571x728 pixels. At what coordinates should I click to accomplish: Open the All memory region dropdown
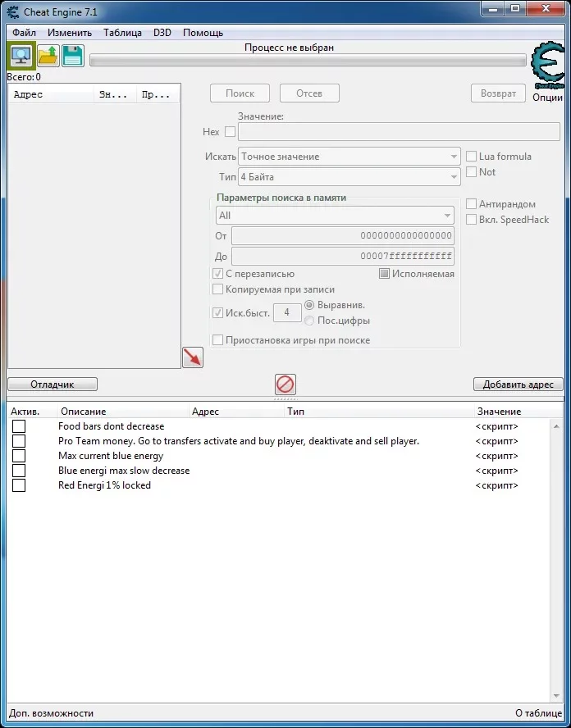(x=335, y=216)
